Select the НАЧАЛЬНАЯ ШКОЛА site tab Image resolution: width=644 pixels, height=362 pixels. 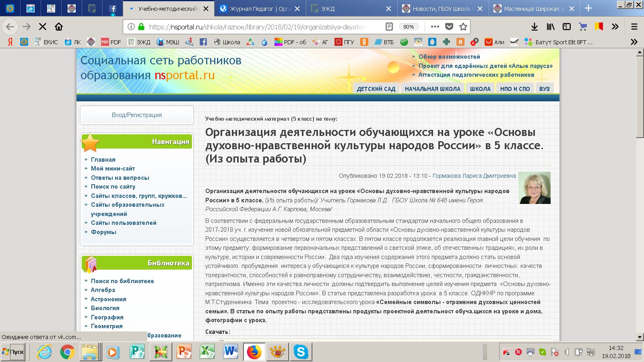432,89
